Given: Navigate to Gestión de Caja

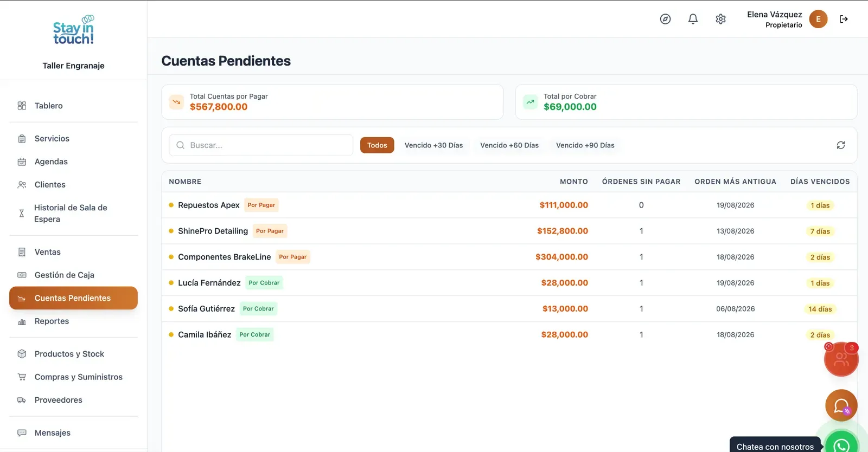Looking at the screenshot, I should (x=74, y=275).
